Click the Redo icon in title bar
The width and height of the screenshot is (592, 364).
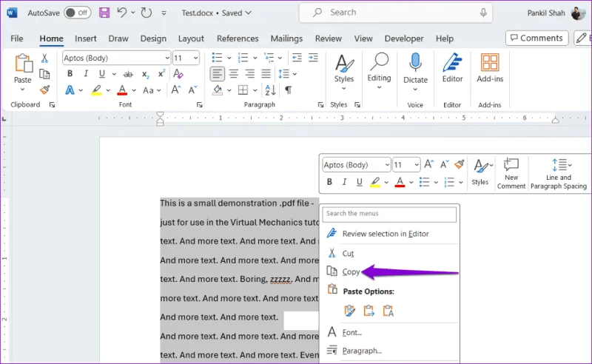(146, 13)
